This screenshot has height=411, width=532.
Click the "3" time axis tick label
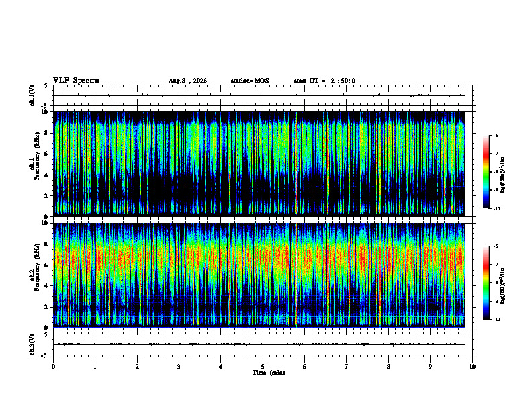coord(179,367)
